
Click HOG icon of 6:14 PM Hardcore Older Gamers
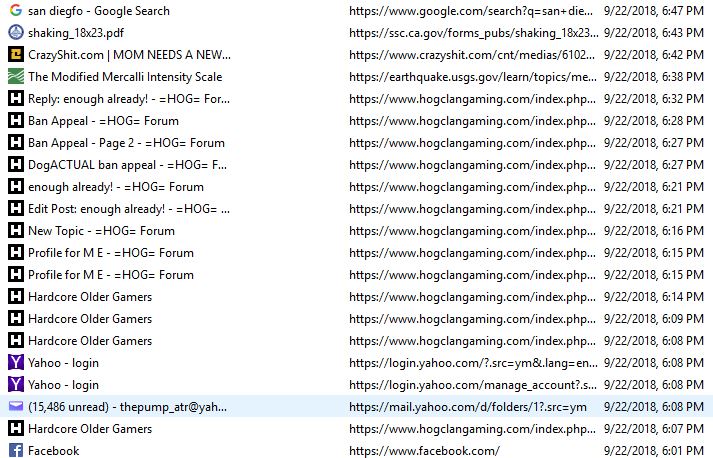tap(16, 297)
